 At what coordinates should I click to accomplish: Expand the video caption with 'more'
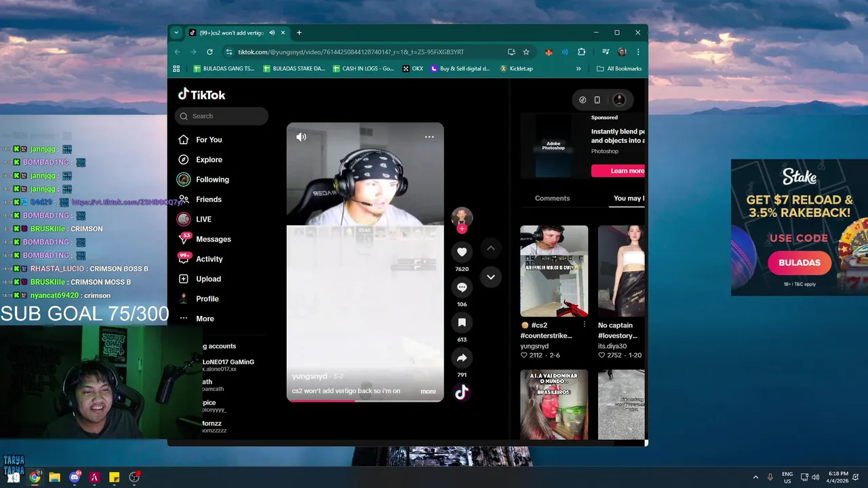pos(428,391)
